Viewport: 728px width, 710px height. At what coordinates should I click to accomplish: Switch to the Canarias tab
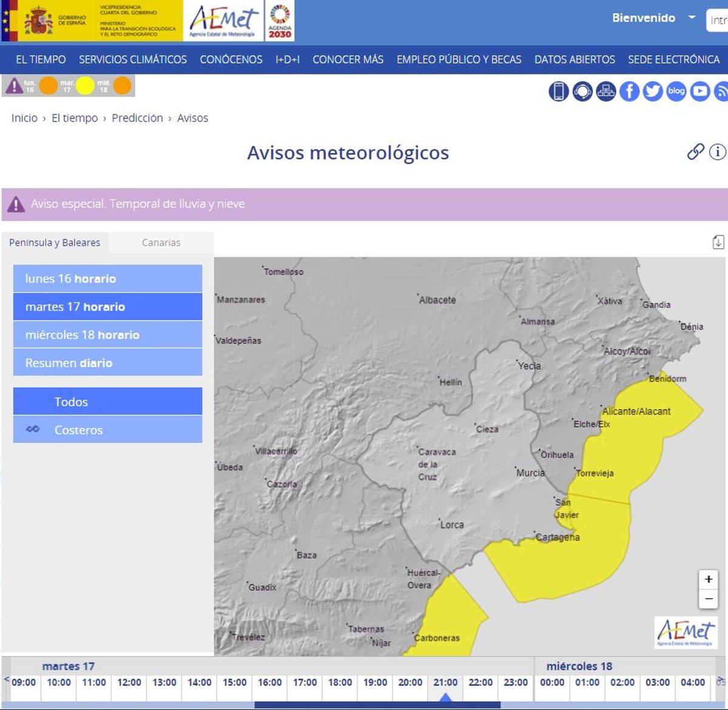pos(161,243)
